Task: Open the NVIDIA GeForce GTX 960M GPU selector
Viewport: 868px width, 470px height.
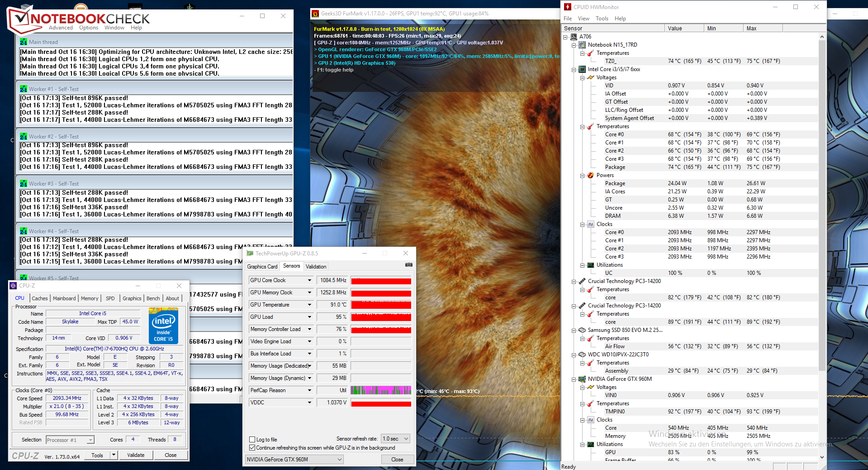Action: point(294,460)
